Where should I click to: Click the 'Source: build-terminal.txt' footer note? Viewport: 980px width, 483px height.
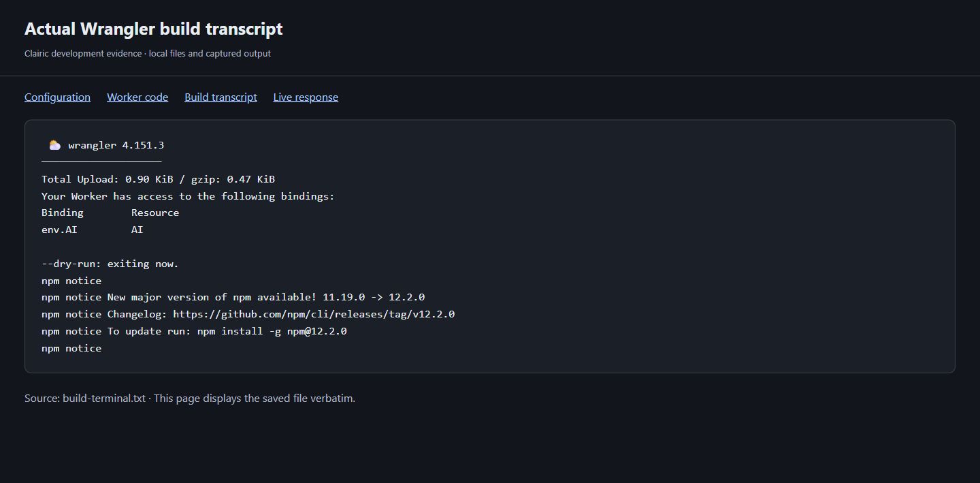click(x=190, y=399)
